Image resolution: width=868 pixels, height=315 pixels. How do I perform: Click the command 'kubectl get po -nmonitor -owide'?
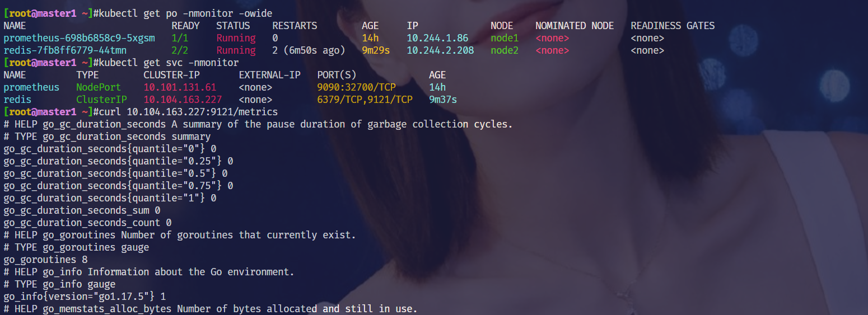(185, 13)
